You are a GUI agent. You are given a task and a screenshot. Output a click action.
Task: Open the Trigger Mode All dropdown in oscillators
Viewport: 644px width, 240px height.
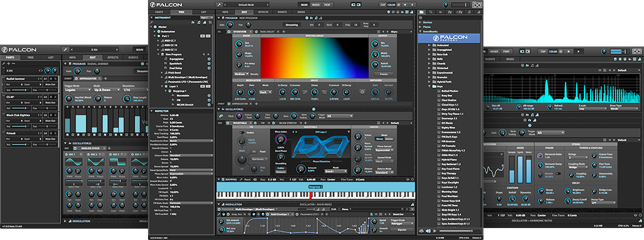(x=339, y=116)
